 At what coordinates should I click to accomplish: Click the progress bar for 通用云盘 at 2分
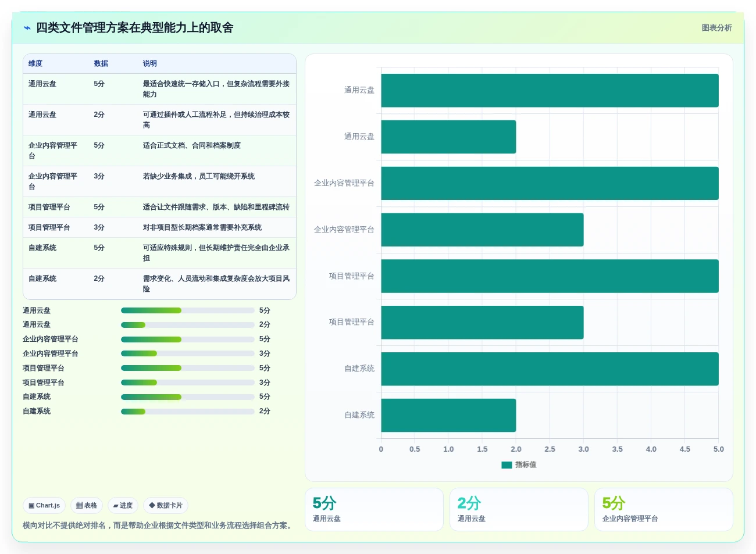point(188,325)
